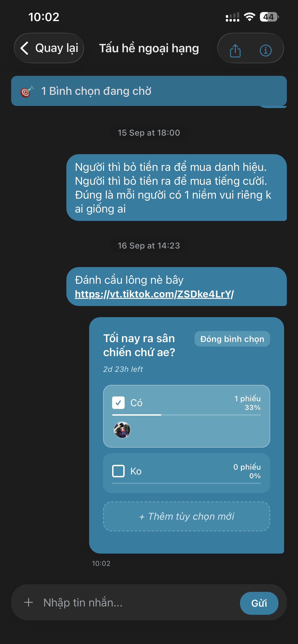Check the Ko poll checkbox
Viewport: 298px width, 644px height.
coord(118,471)
